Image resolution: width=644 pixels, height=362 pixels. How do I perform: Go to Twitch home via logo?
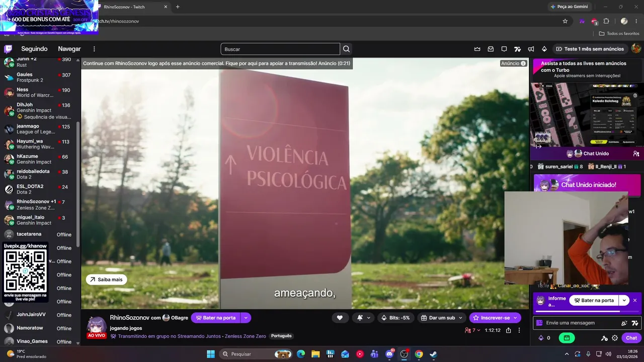[8, 49]
